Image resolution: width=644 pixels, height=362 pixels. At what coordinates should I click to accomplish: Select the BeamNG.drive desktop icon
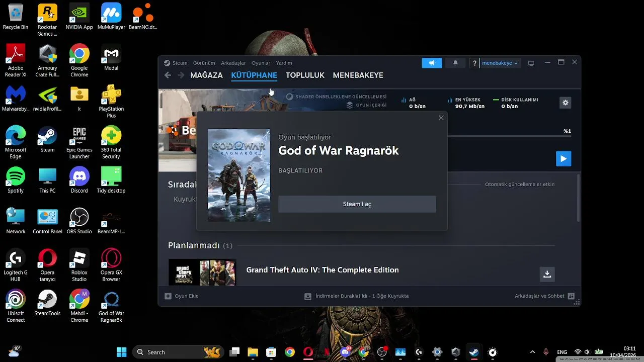pos(143,17)
